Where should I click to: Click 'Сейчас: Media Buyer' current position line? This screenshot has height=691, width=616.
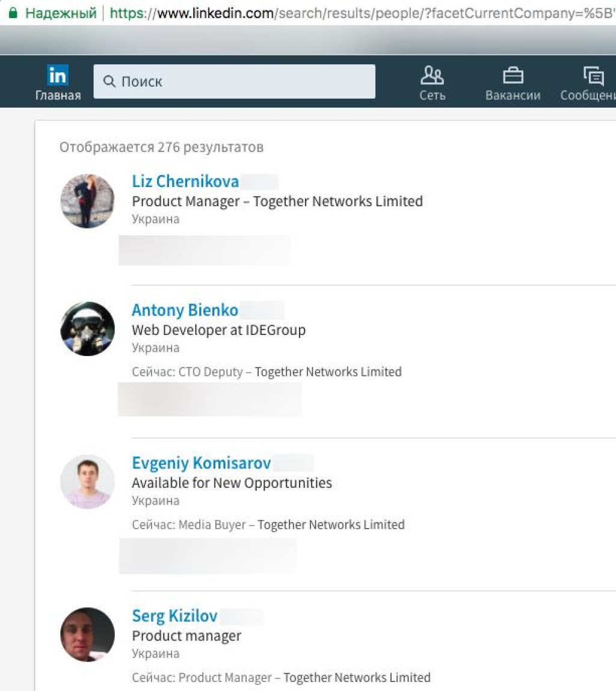268,525
